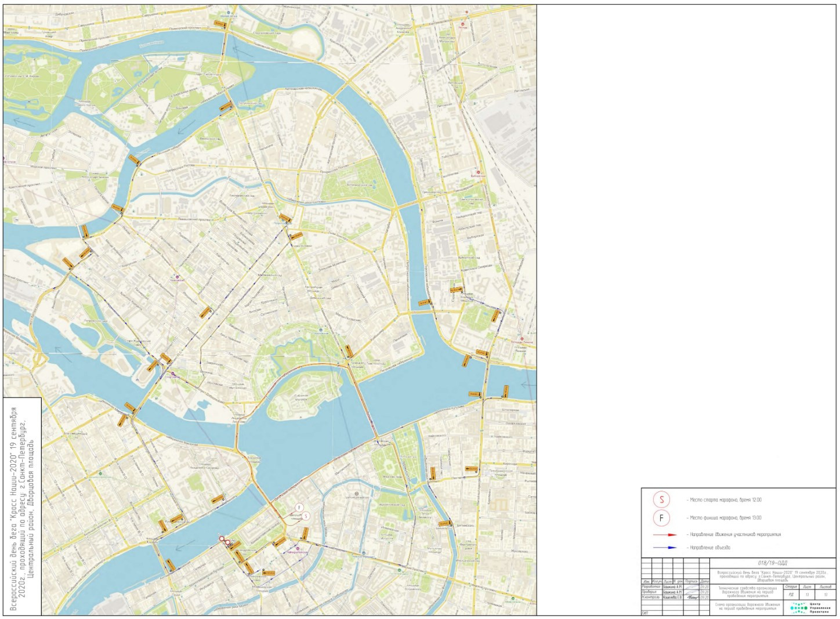Click the signature in the Н.контроль row
840x619 pixels.
click(x=693, y=597)
